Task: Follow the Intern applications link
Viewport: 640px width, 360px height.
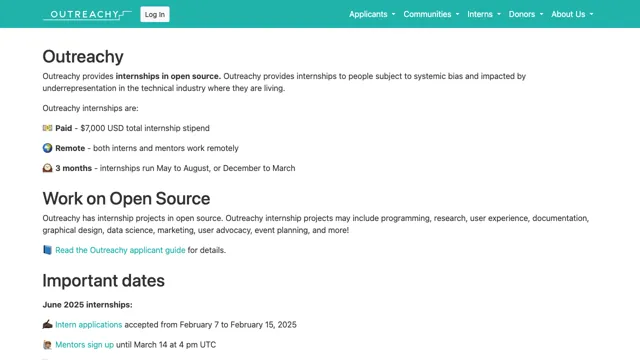Action: pyautogui.click(x=89, y=325)
